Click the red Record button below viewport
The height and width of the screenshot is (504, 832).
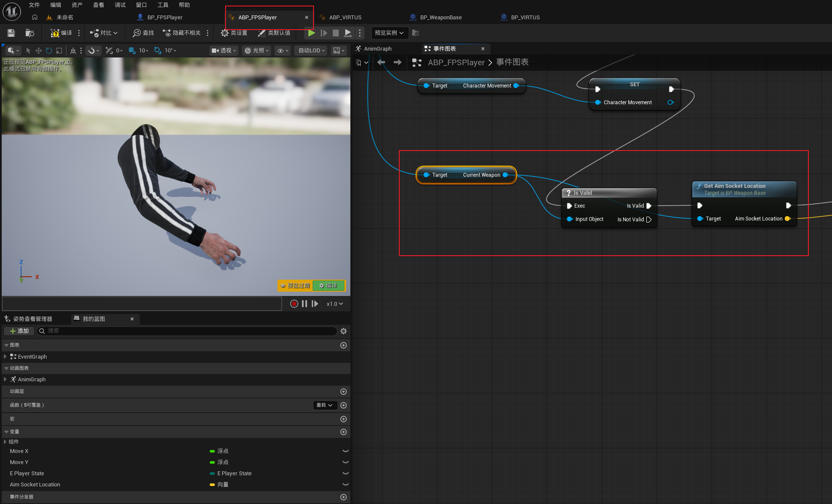tap(294, 304)
